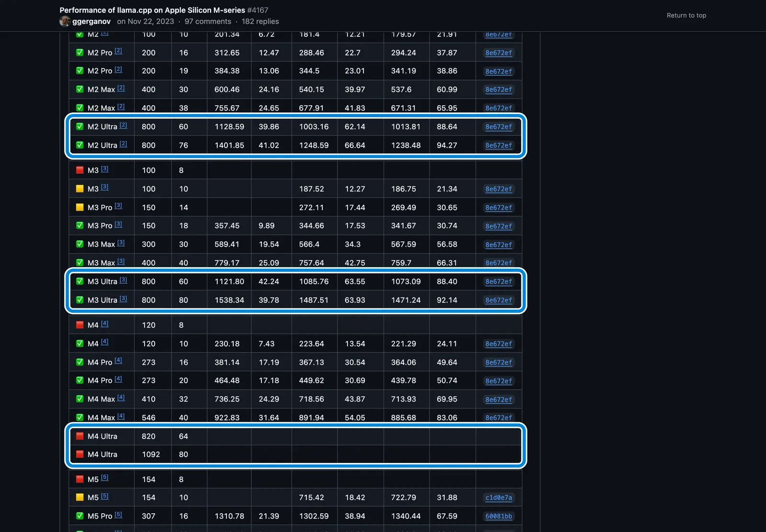Click the green check in the M3 Ultra 80-core row
Viewport: 766px width, 532px height.
click(80, 300)
